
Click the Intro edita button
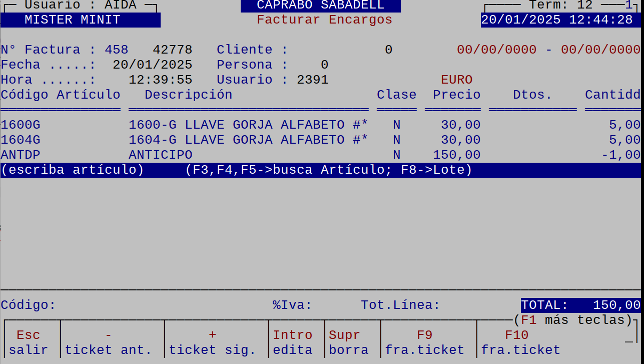(x=293, y=342)
